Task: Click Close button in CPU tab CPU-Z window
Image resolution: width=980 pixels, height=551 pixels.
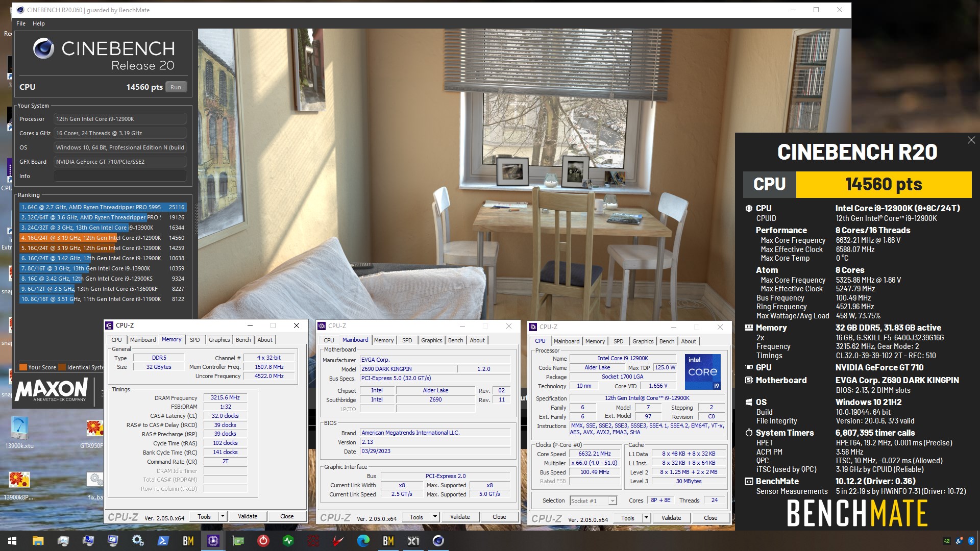Action: pos(710,518)
